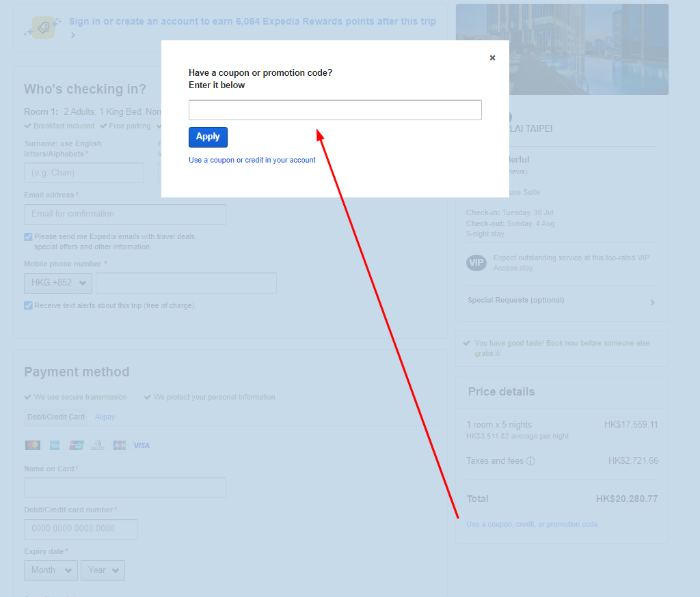Viewport: 700px width, 597px height.
Task: Click the taxes amount HK$2,721.66
Action: click(633, 461)
